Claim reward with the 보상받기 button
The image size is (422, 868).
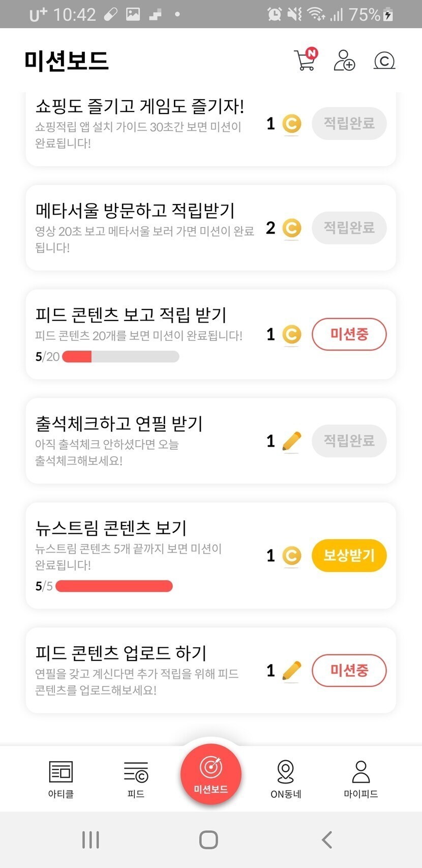point(349,555)
